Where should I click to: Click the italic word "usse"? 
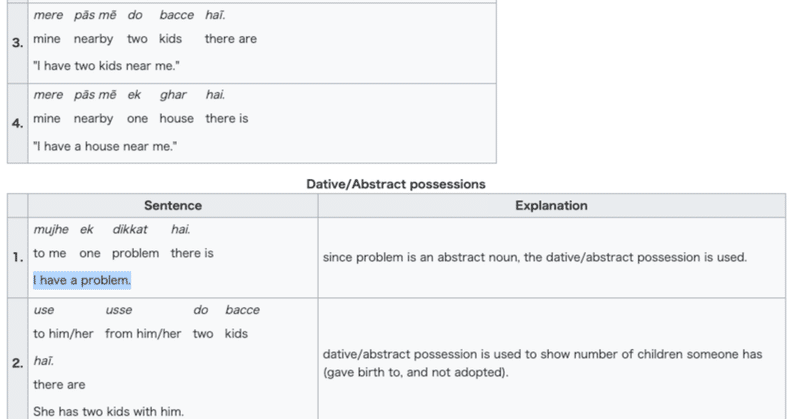click(x=119, y=310)
